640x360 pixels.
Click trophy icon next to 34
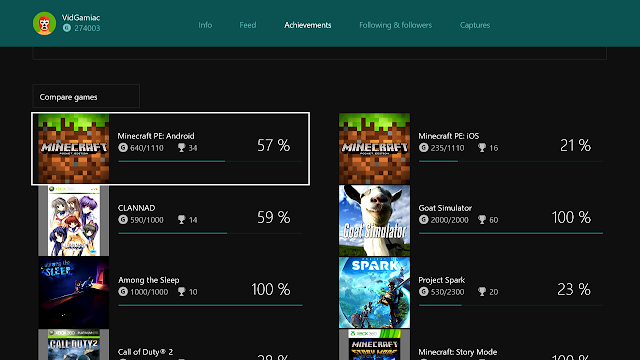click(x=182, y=148)
